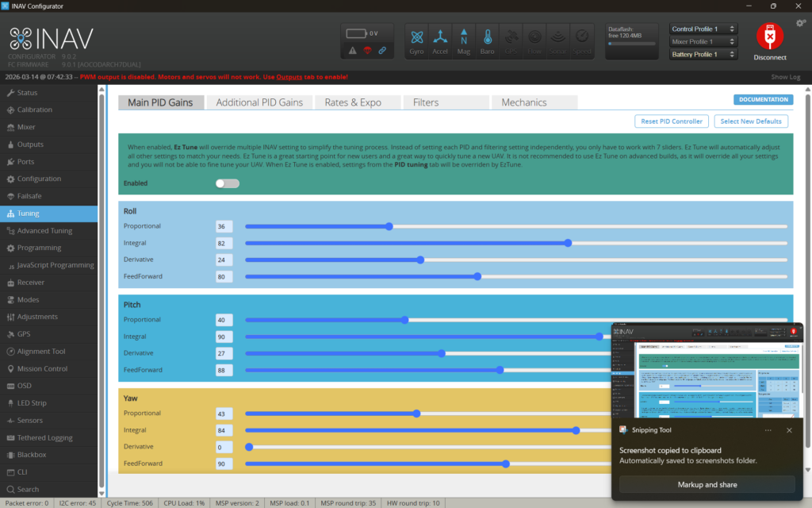Open settings via the gear icon
The height and width of the screenshot is (508, 812).
point(800,24)
